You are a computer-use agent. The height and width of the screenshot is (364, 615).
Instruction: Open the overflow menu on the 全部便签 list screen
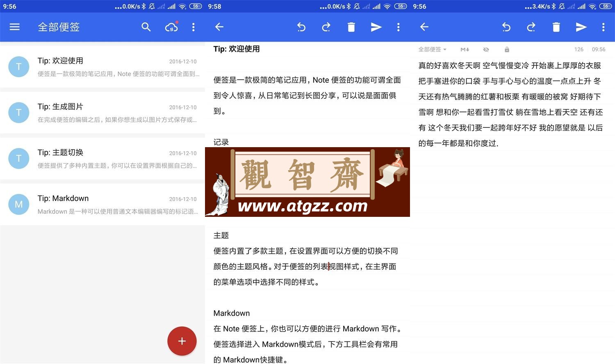194,27
